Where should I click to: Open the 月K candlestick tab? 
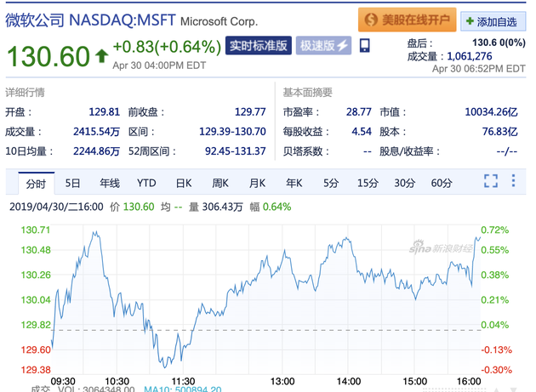click(x=257, y=184)
